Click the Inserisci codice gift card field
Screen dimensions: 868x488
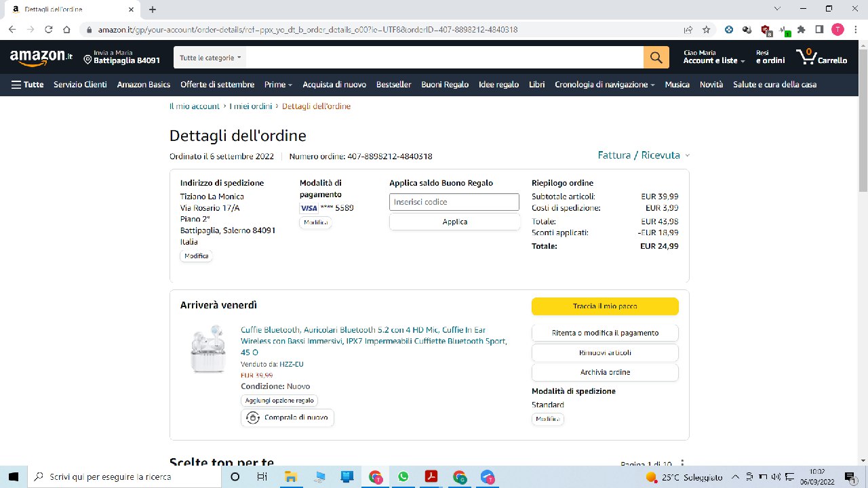[x=454, y=202]
